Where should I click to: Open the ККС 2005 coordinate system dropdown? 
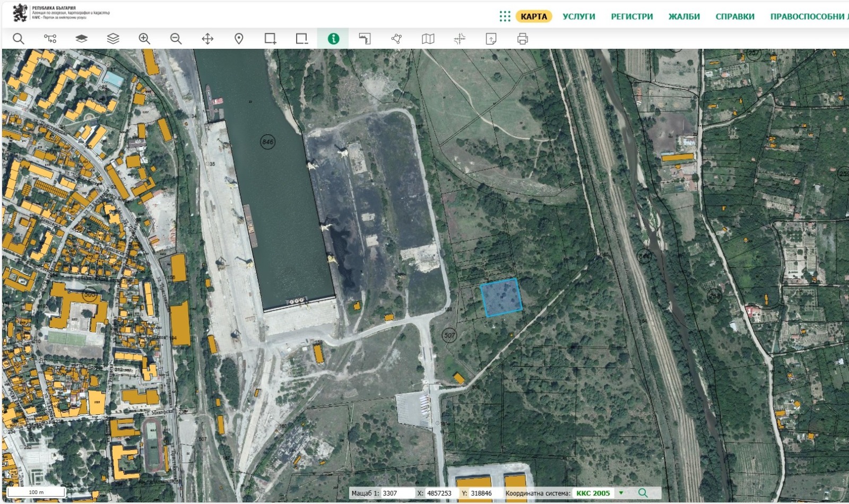[593, 493]
